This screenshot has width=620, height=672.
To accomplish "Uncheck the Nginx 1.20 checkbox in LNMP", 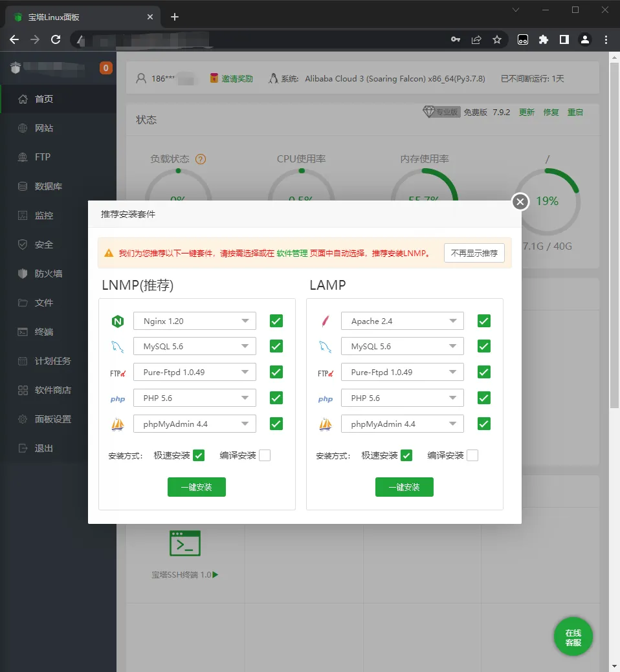I will coord(276,321).
